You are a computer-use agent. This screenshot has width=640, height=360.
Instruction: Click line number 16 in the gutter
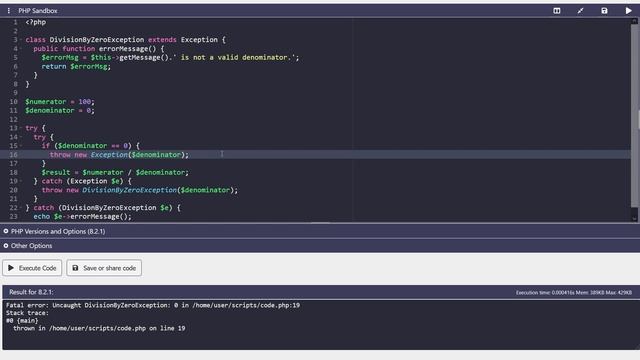click(13, 155)
